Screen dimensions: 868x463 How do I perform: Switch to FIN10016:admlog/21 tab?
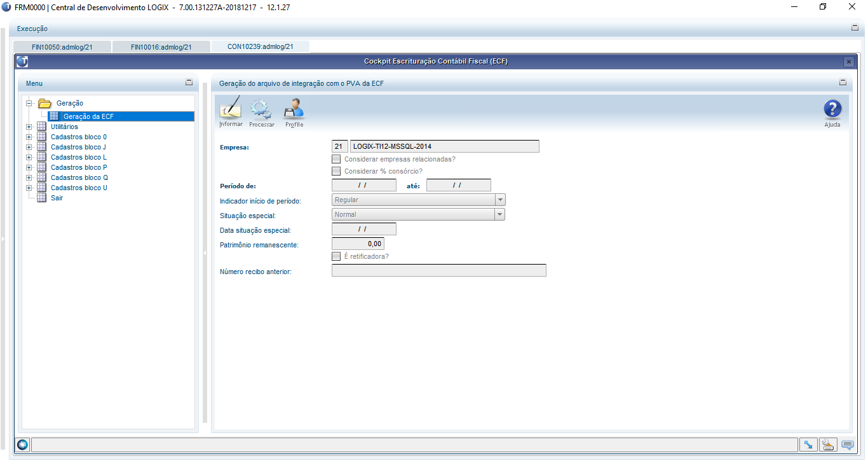pos(161,46)
